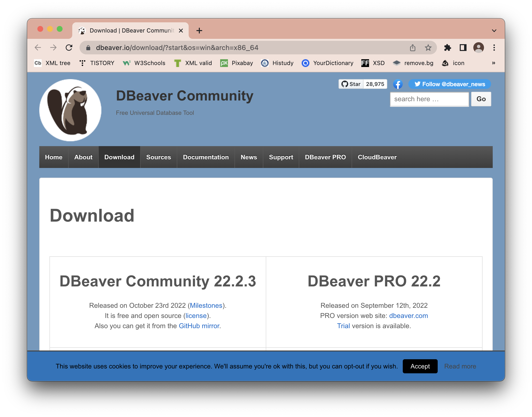Open the CloudBeaver menu item
This screenshot has width=532, height=417.
(377, 157)
